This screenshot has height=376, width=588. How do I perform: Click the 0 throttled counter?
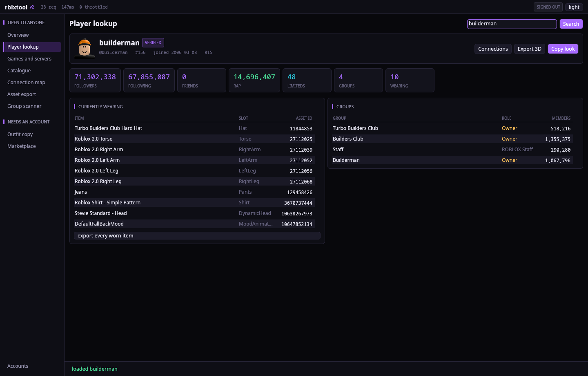[94, 7]
